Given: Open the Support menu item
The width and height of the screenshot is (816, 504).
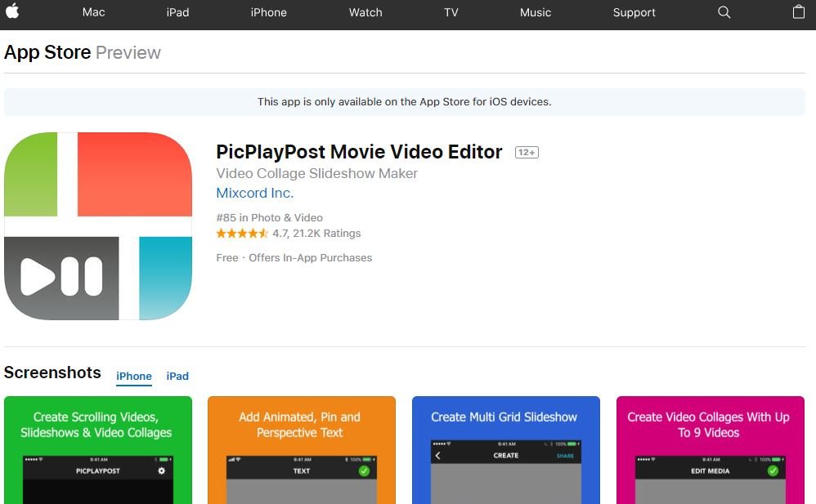Looking at the screenshot, I should [x=634, y=12].
